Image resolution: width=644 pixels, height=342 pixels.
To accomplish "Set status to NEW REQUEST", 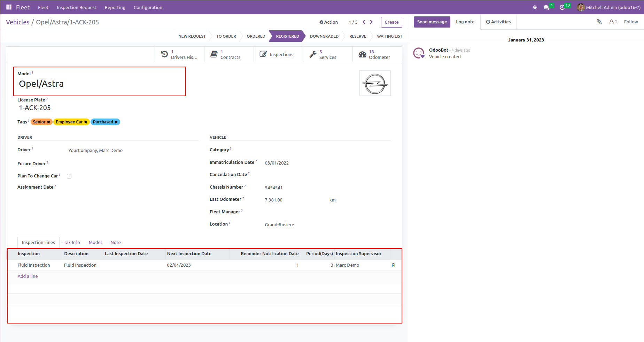I will click(192, 36).
